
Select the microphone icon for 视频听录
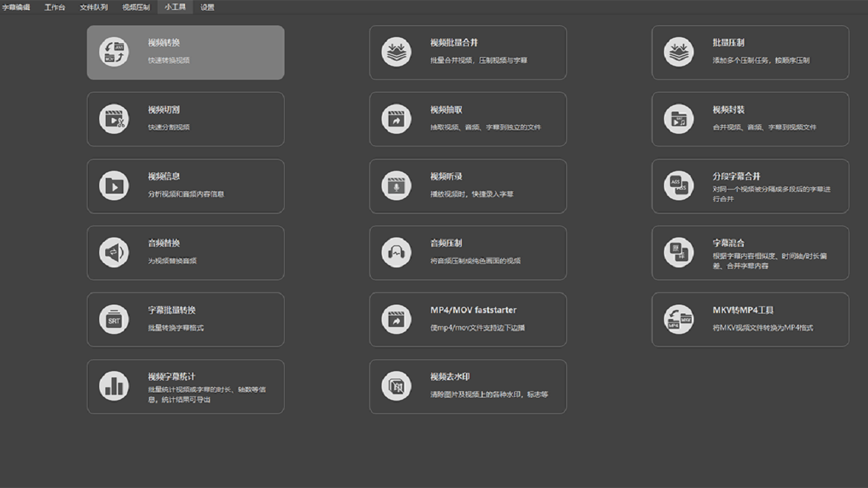coord(396,186)
